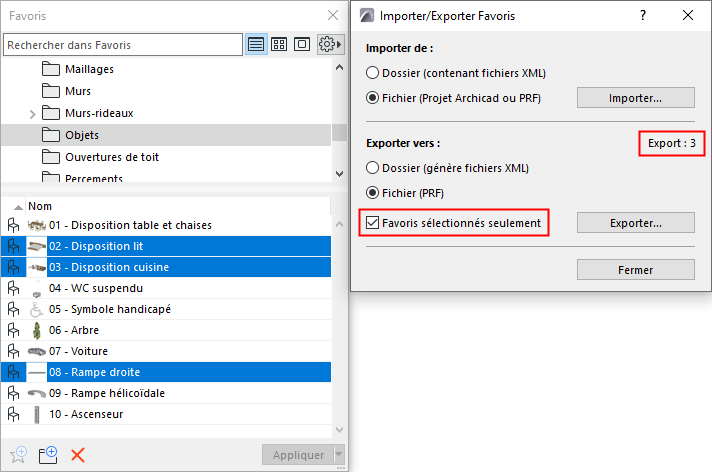Select the Objets folder
This screenshot has height=472, width=712.
pos(82,135)
